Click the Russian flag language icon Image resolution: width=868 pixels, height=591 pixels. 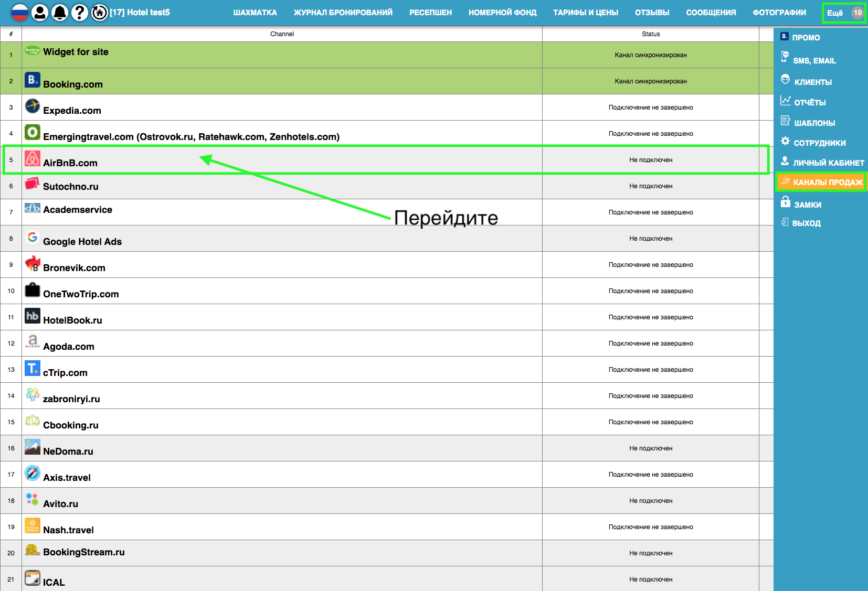(20, 12)
